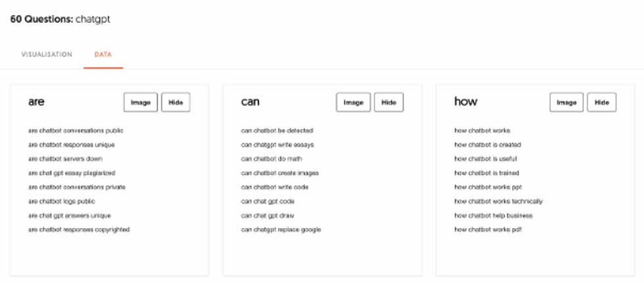Open 'are chat gpt essay plagiarized' question
The height and width of the screenshot is (282, 644).
coord(72,173)
